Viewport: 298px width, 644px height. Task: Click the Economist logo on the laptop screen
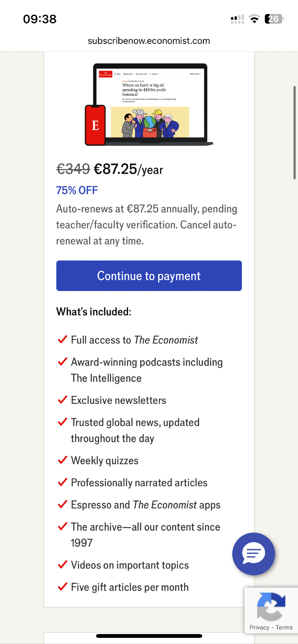tap(106, 74)
